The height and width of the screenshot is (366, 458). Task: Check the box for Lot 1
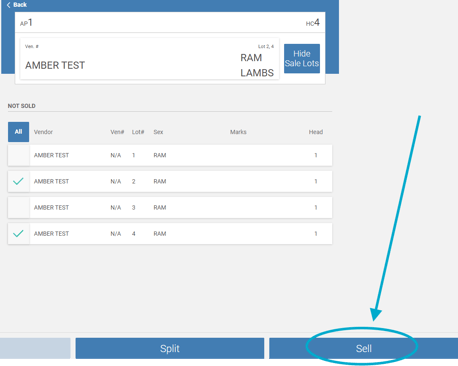pos(19,155)
